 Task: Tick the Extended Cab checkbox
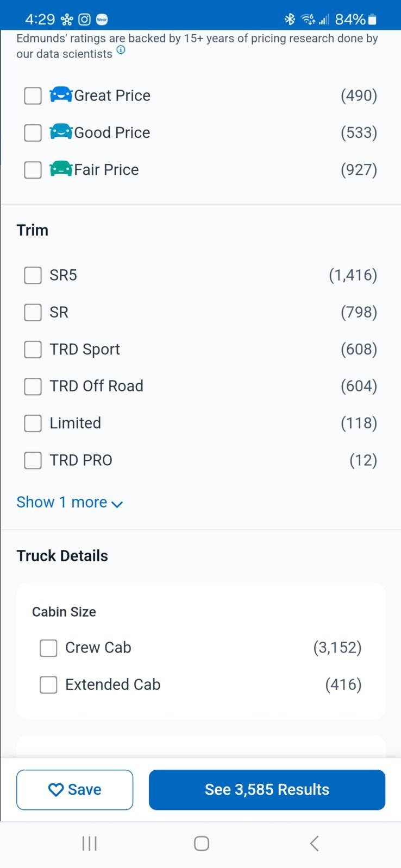coord(48,685)
